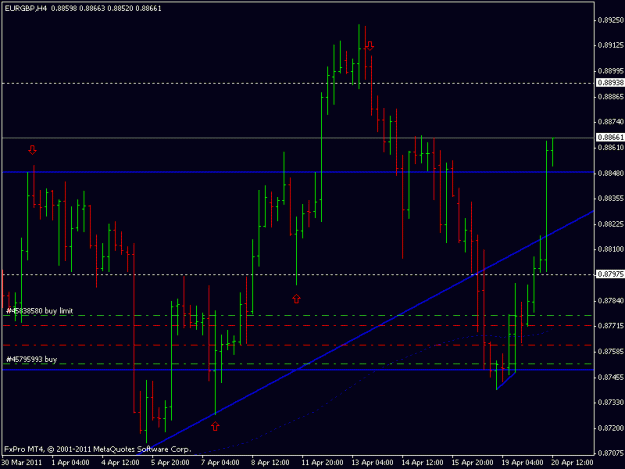Click the 20 Apr 12:00 time label
The width and height of the screenshot is (625, 469).
coord(572,463)
